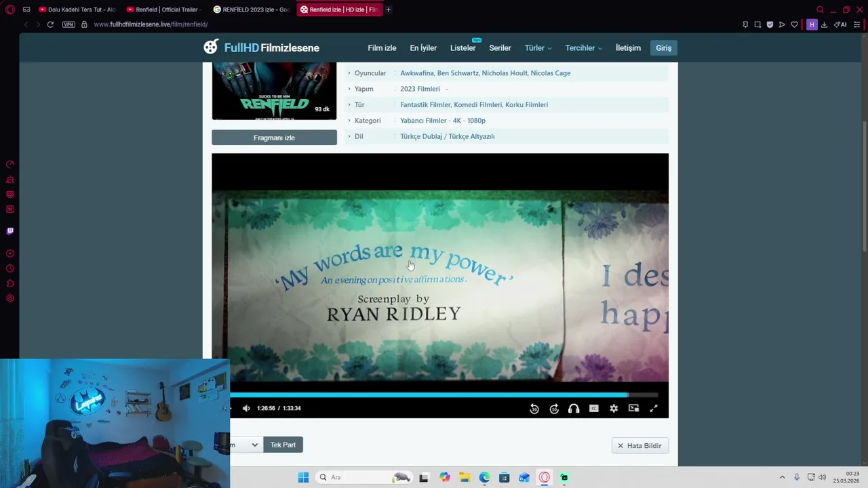The height and width of the screenshot is (488, 868).
Task: Click the Renfield movie poster thumbnail
Action: tap(274, 91)
